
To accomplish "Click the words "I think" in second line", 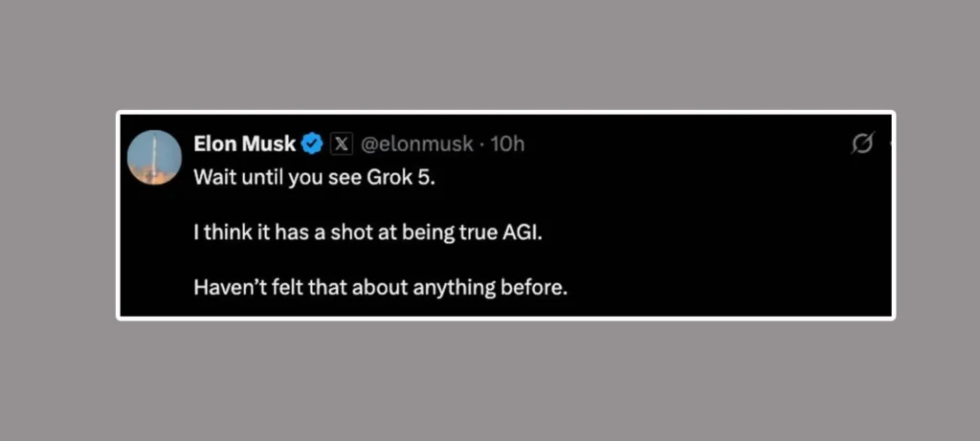I will pos(218,232).
